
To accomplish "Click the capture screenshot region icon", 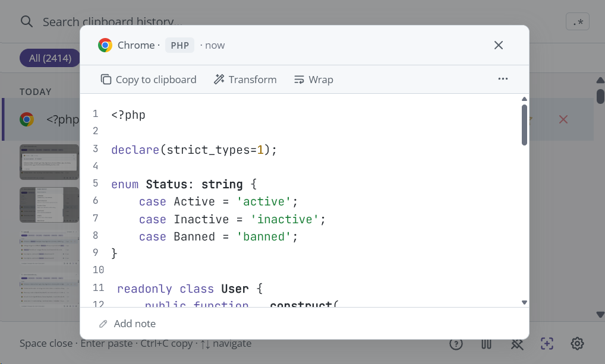I will click(547, 344).
